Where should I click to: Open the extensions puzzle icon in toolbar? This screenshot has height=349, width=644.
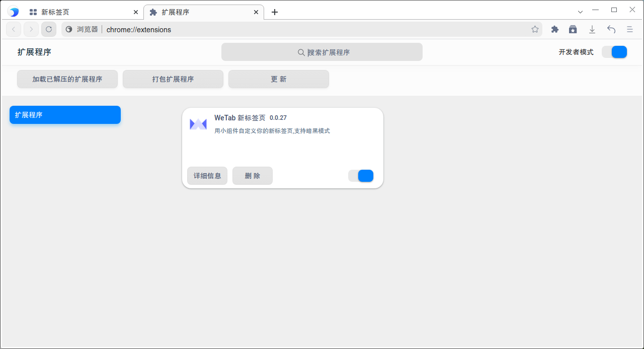click(x=554, y=29)
